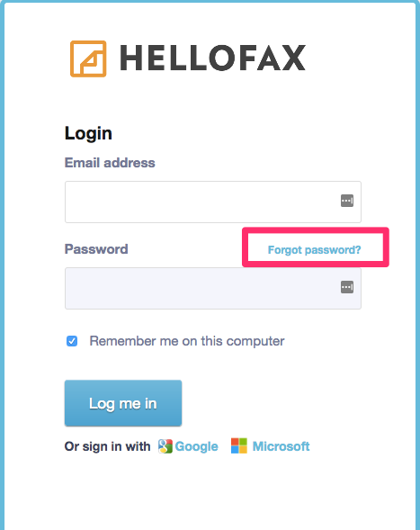Click the Login heading
The height and width of the screenshot is (530, 420).
(x=88, y=133)
